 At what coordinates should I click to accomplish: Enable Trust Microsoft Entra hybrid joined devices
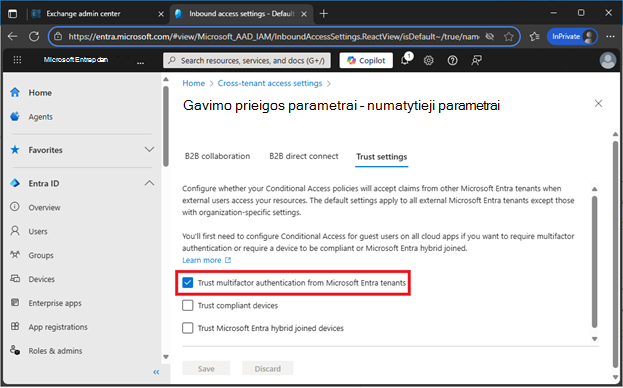[x=188, y=328]
